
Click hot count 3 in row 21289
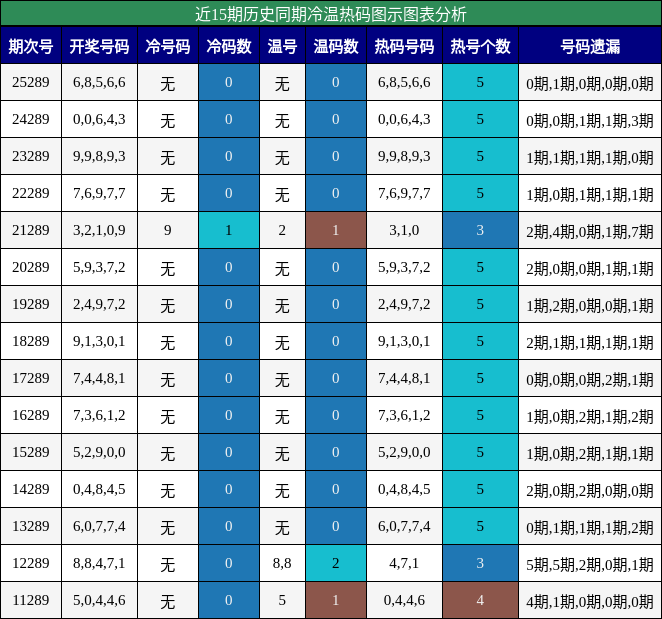pos(480,230)
